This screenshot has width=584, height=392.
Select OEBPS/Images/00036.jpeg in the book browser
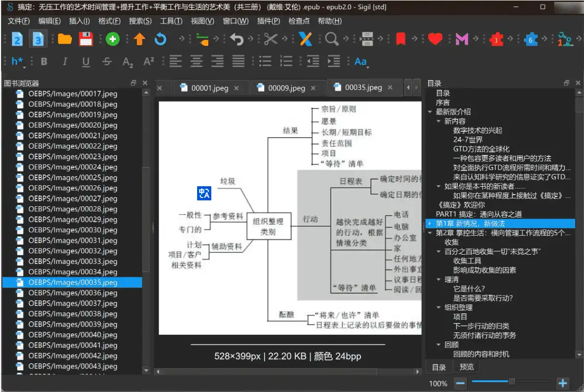[x=72, y=293]
